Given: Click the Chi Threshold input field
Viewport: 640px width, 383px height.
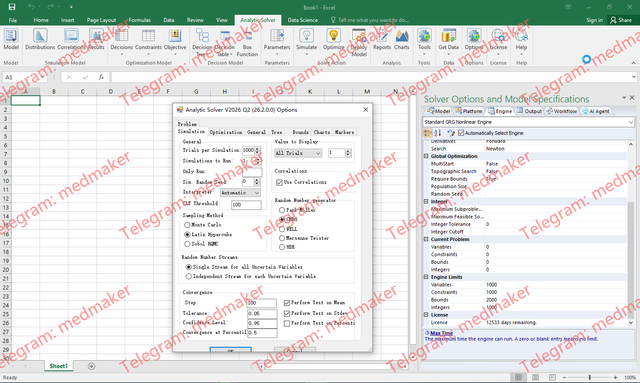Looking at the screenshot, I should coord(246,205).
